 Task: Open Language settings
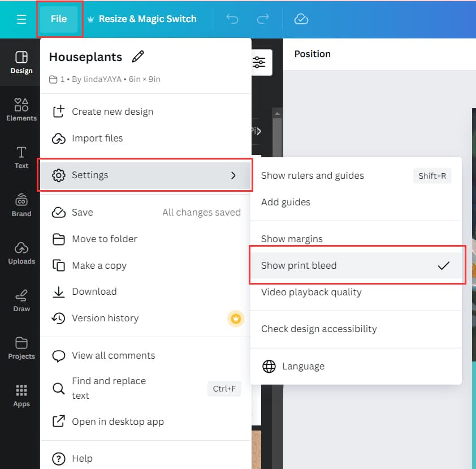pyautogui.click(x=356, y=366)
